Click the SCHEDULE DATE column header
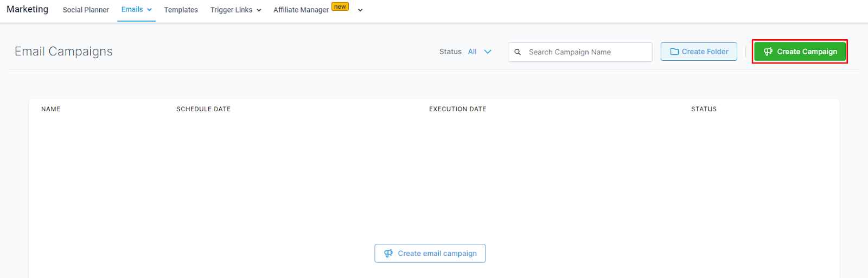The image size is (868, 278). [203, 109]
